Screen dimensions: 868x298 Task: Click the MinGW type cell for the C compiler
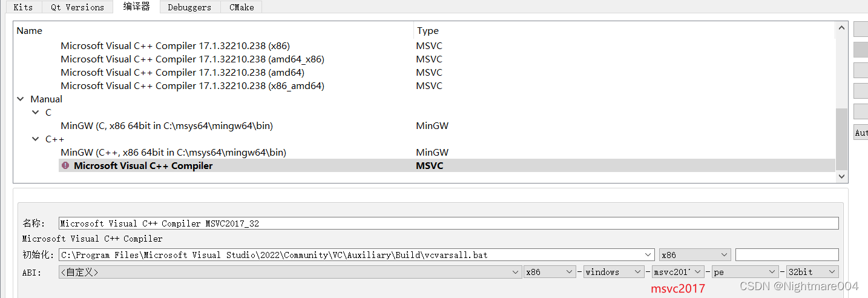click(x=432, y=126)
